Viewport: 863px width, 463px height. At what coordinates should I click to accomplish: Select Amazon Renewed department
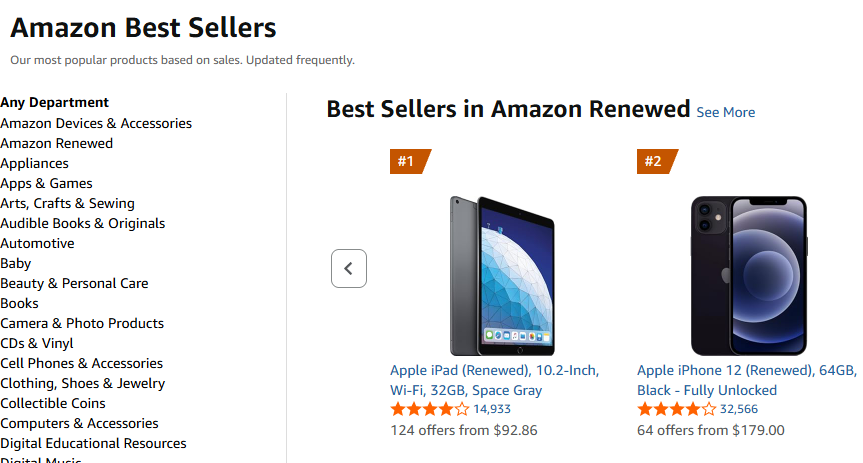(57, 143)
